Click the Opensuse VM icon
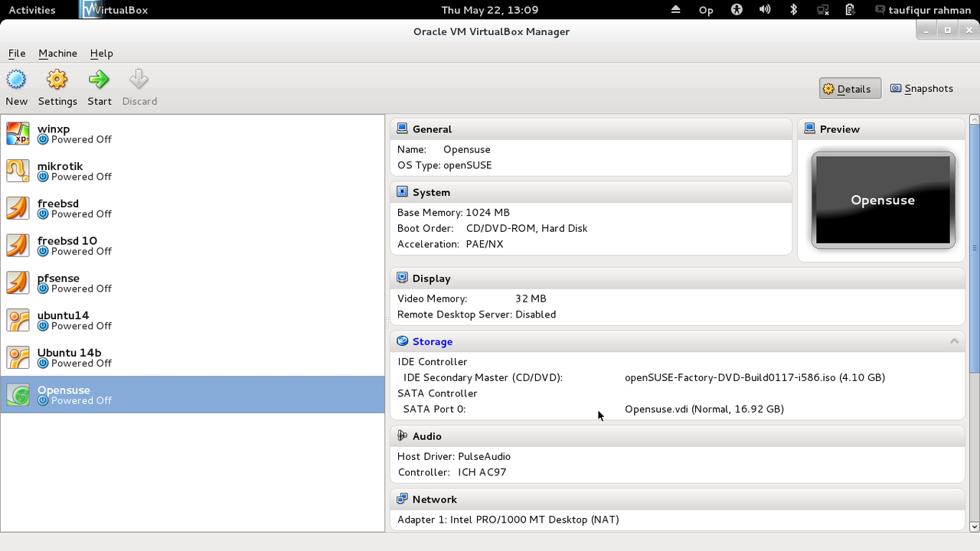The height and width of the screenshot is (551, 980). point(18,395)
